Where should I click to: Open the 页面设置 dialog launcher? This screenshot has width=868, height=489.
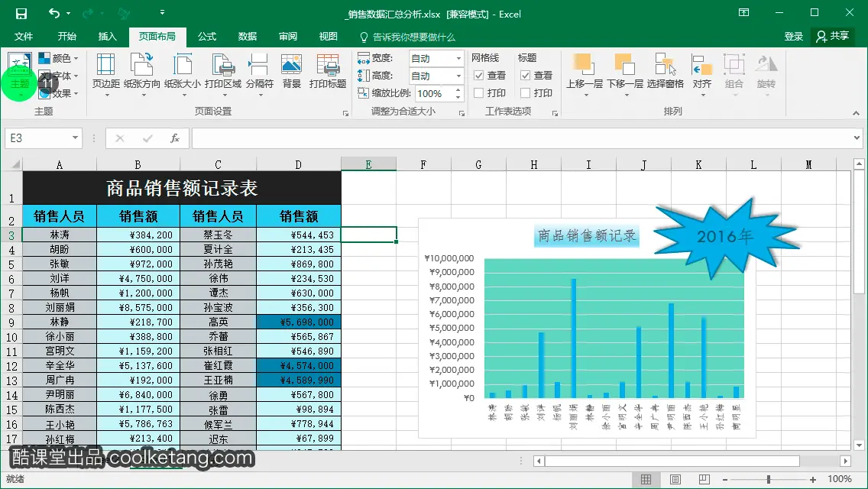[345, 114]
